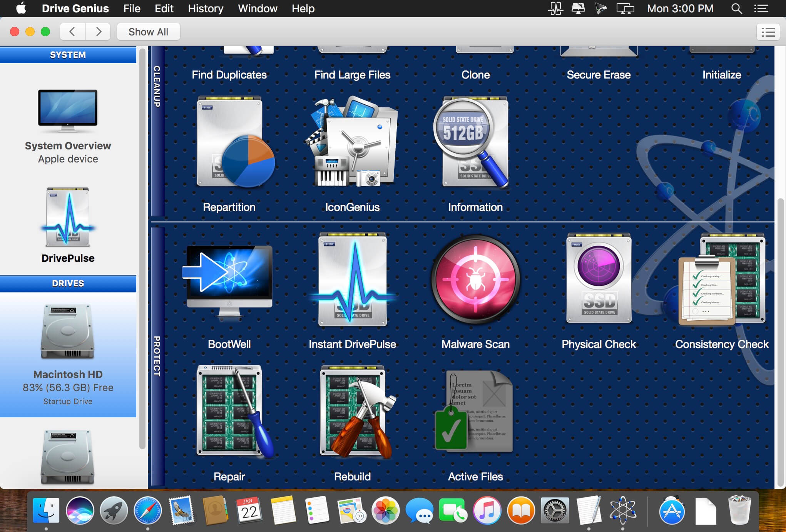Click the main panel vertical scrollbar

tap(780, 343)
